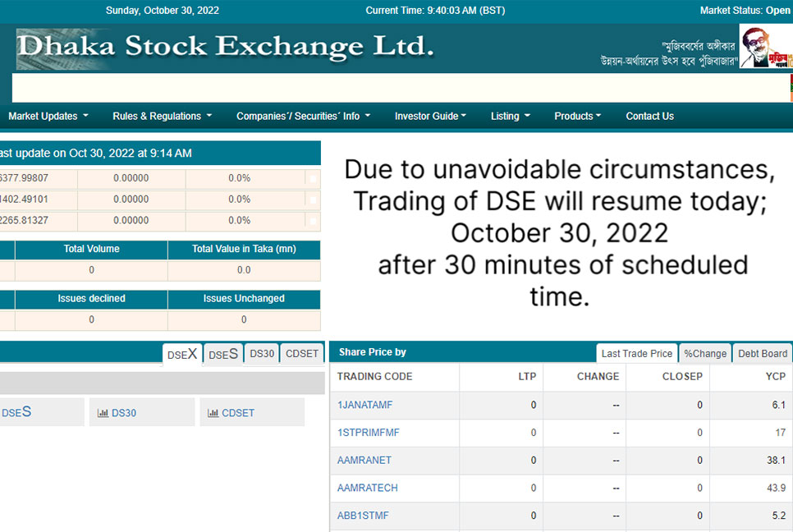Switch to the DSEX index tab
793x532 pixels.
[182, 354]
